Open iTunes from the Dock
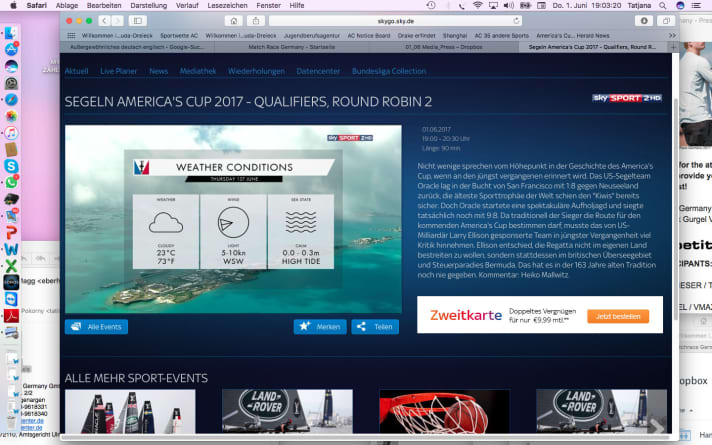Screen dimensions: 712x445 coord(11,133)
